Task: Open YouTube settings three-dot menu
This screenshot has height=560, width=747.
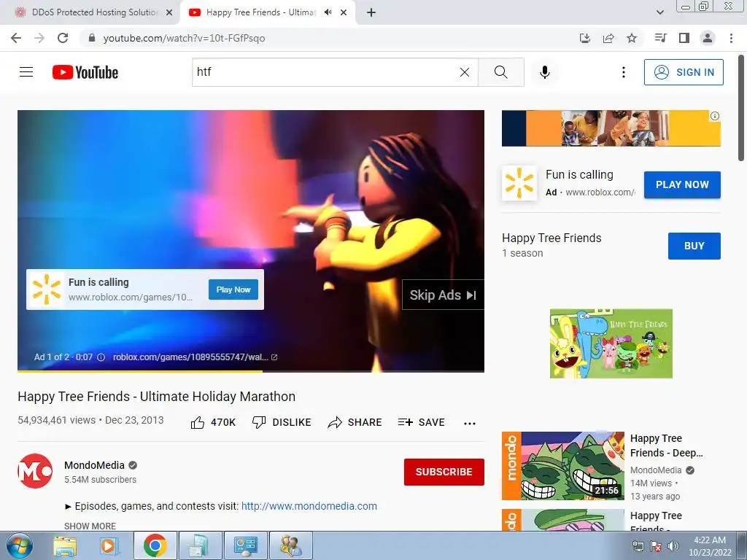Action: 623,72
